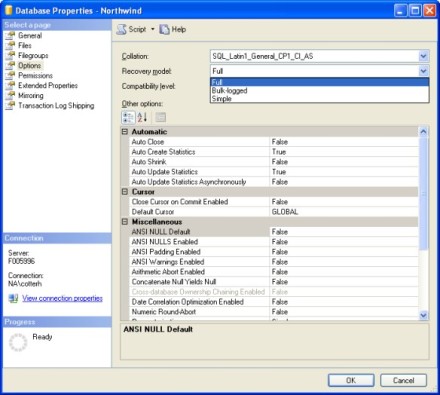
Task: Click the Cancel button
Action: [x=403, y=380]
